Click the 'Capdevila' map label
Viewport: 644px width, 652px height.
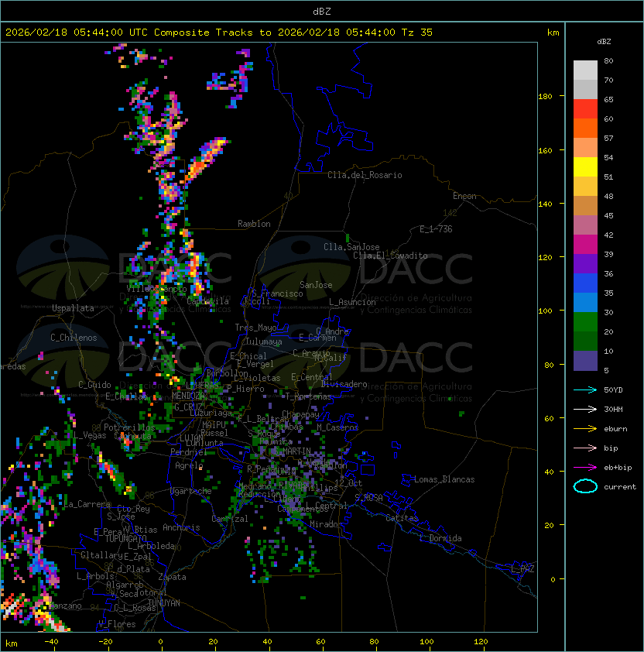tap(207, 301)
